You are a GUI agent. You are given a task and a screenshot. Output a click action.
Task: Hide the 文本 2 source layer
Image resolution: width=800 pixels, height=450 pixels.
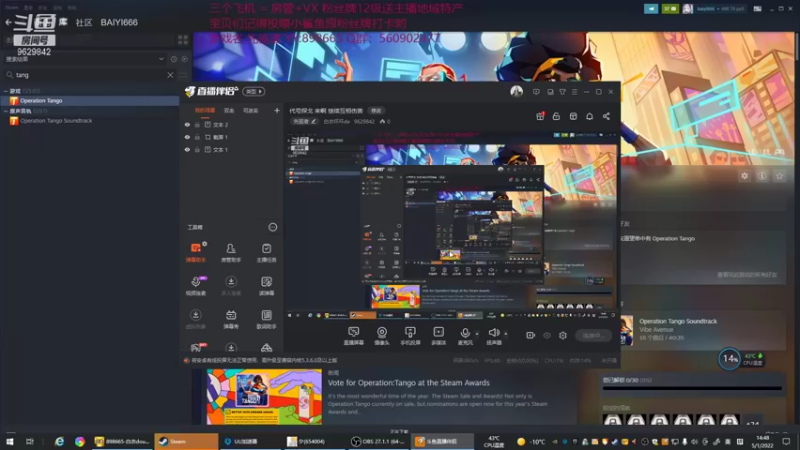pos(187,124)
